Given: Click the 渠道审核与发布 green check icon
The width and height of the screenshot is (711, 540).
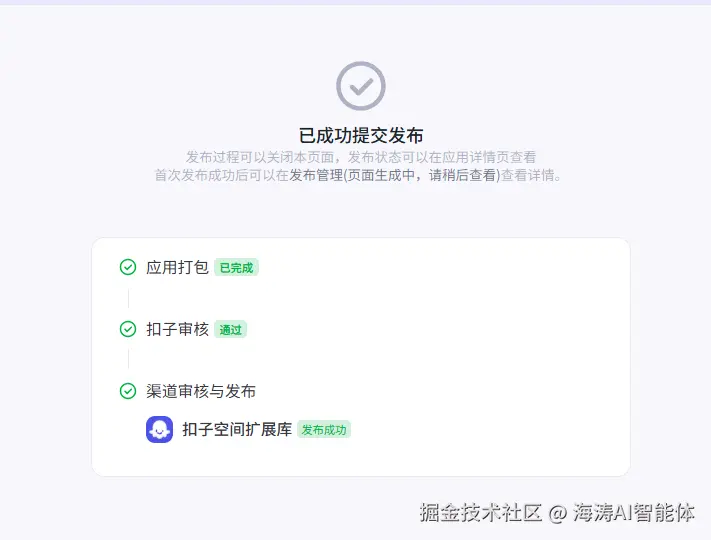Looking at the screenshot, I should (x=128, y=391).
